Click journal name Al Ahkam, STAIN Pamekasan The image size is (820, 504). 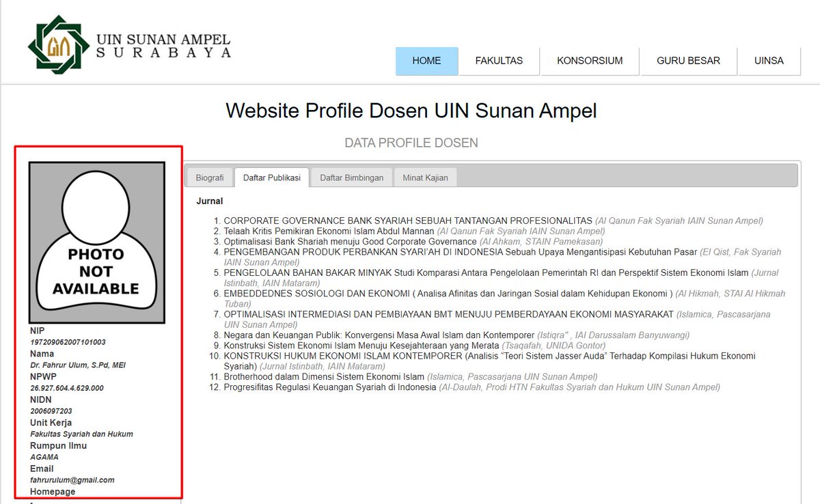[x=541, y=242]
